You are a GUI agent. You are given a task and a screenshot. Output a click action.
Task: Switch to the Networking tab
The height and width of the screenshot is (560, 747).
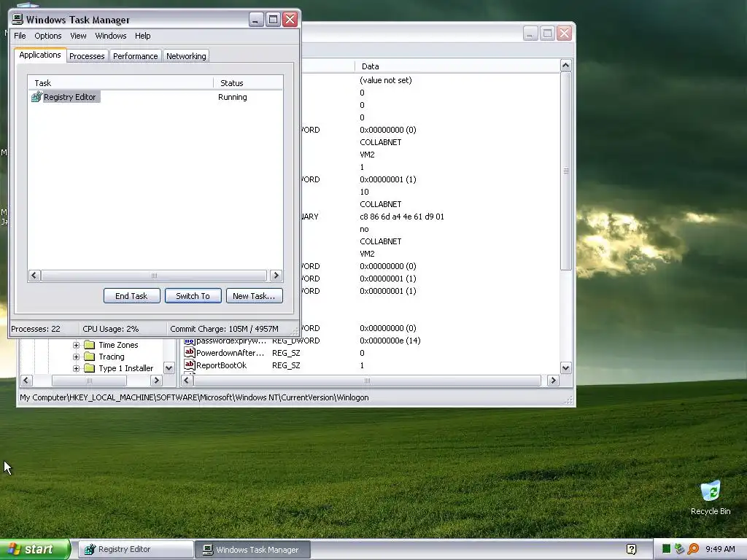click(186, 56)
